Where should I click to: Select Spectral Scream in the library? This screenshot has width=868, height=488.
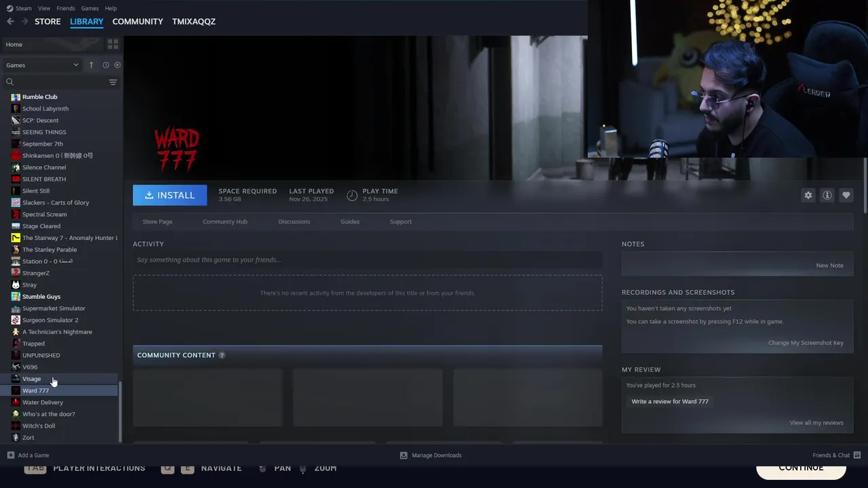(x=45, y=214)
